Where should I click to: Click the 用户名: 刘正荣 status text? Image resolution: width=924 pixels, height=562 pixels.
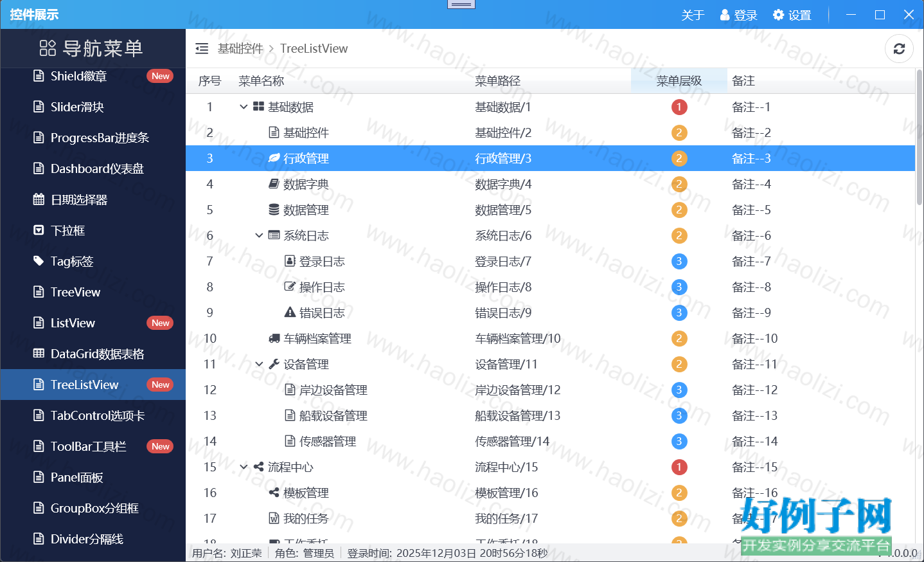[x=227, y=553]
